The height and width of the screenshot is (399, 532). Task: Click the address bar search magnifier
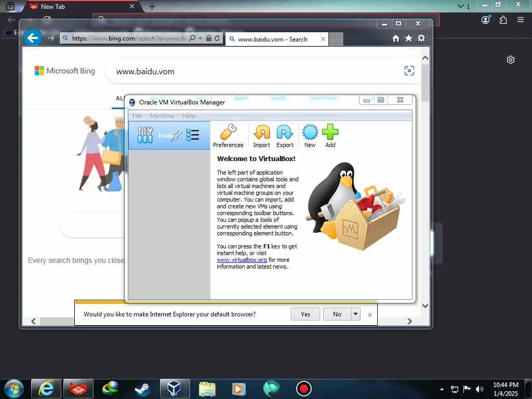pyautogui.click(x=192, y=38)
